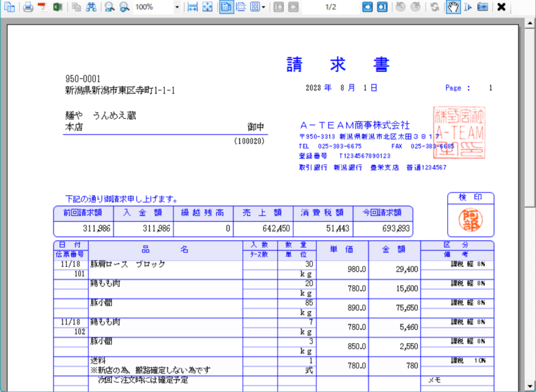Screen dimensions: 536x392
Task: Click the unit price 980.0
Action: pos(357,270)
